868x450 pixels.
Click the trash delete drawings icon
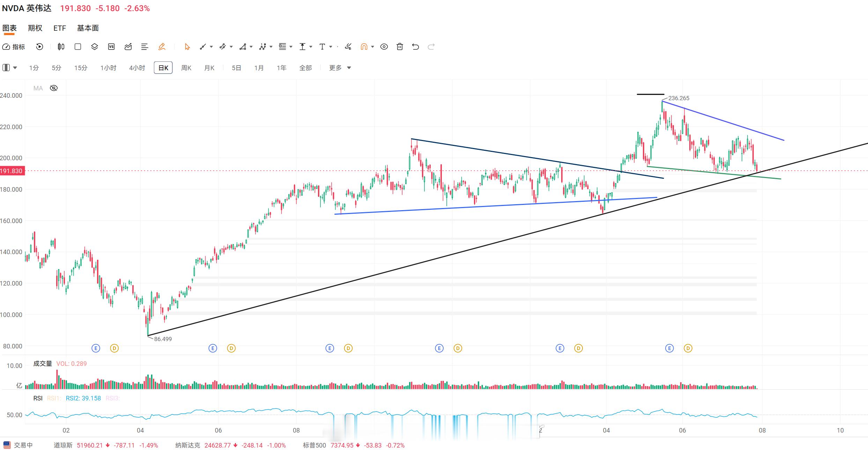[400, 47]
